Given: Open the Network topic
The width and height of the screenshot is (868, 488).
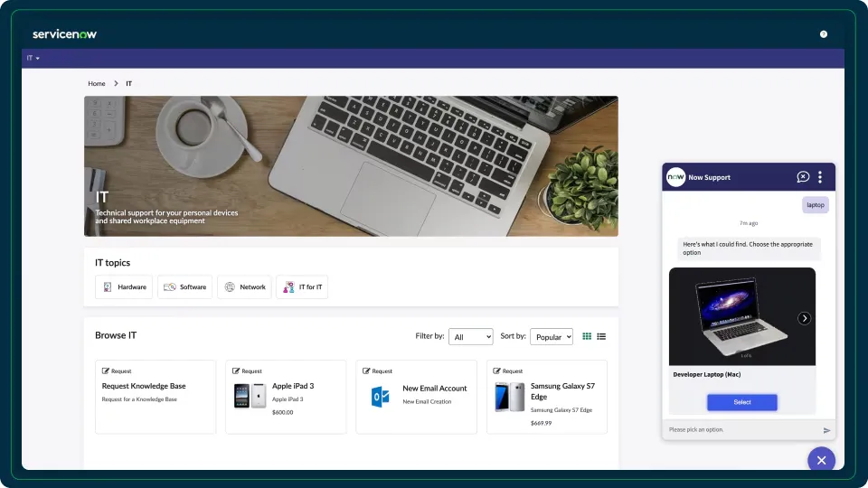Looking at the screenshot, I should (x=245, y=287).
